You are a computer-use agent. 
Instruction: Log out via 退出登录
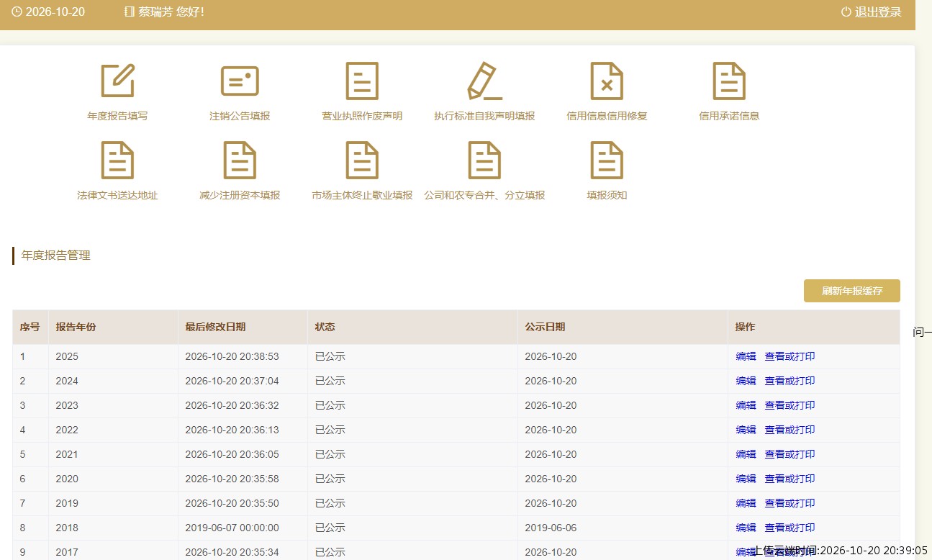click(x=878, y=12)
